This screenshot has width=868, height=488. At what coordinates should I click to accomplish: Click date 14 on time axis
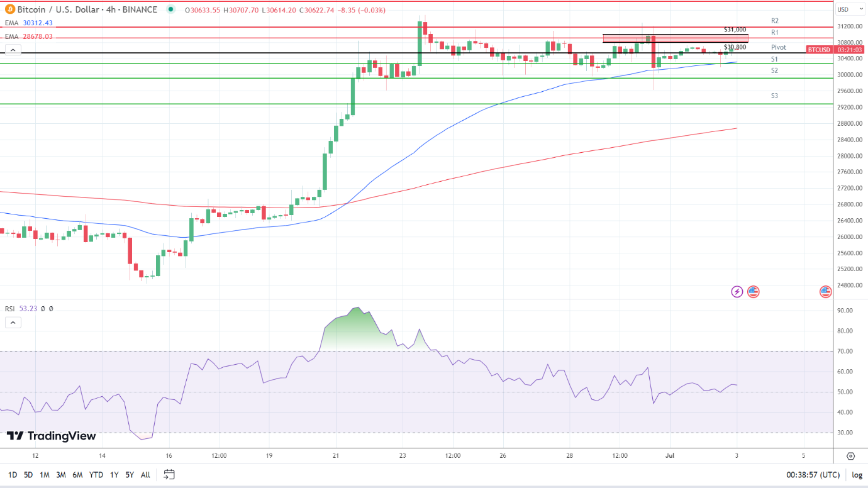(x=102, y=455)
